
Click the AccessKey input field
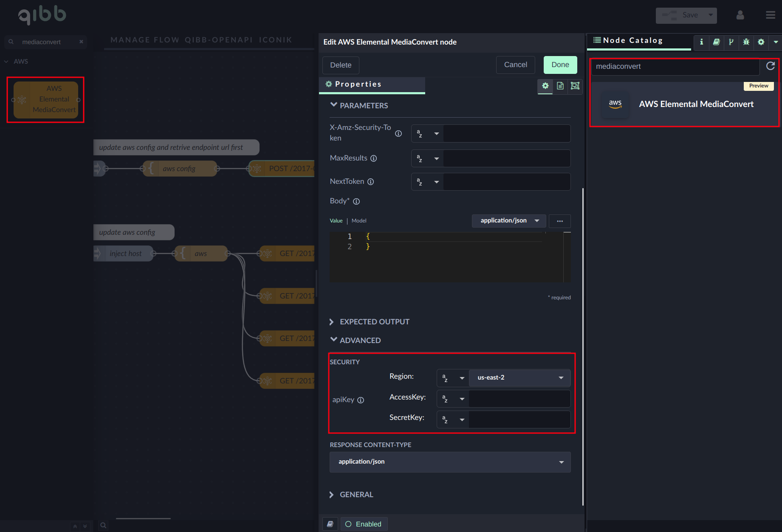pos(519,399)
